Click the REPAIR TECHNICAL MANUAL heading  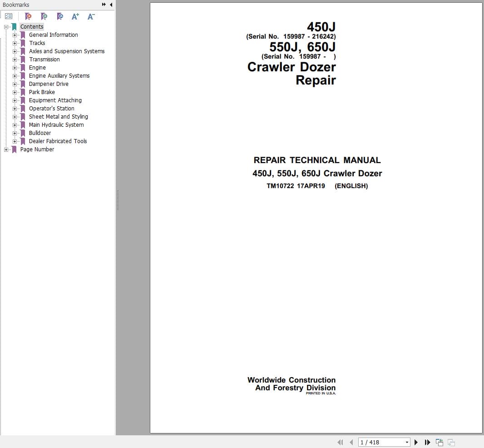[317, 160]
